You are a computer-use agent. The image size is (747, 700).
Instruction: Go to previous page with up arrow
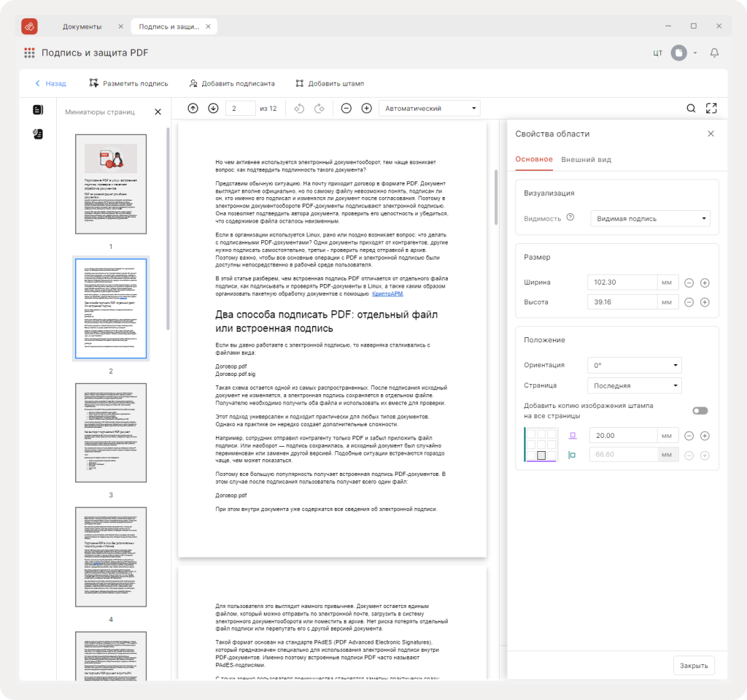tap(193, 108)
